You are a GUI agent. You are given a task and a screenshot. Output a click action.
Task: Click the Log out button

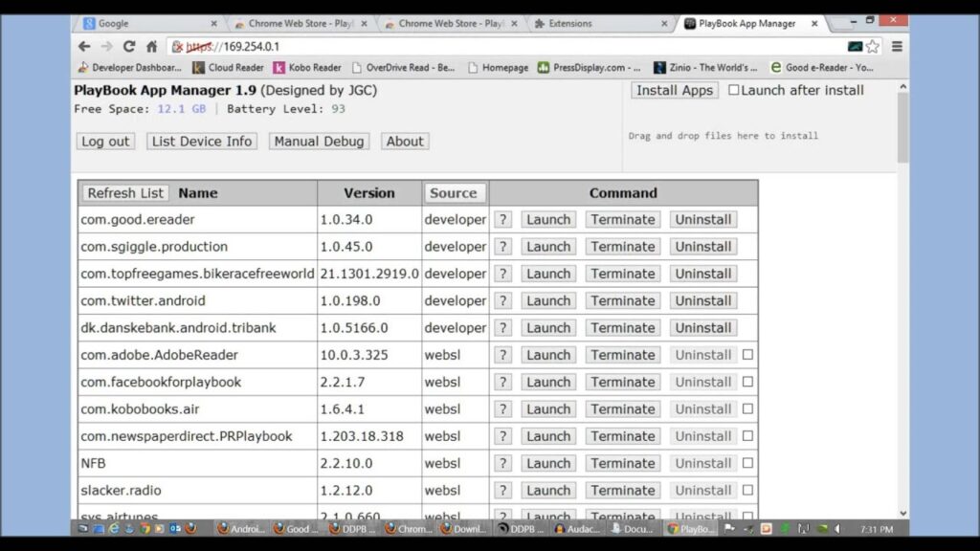(x=105, y=142)
